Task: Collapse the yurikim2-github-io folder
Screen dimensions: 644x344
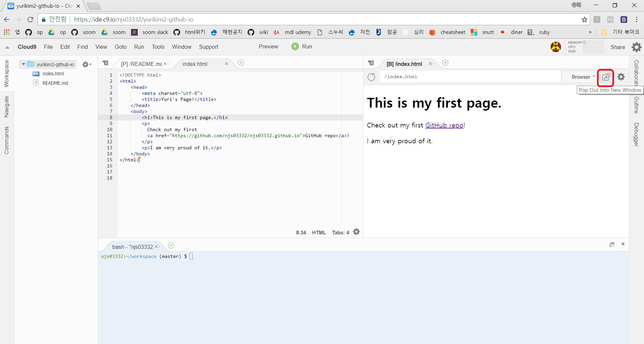Action: (24, 64)
